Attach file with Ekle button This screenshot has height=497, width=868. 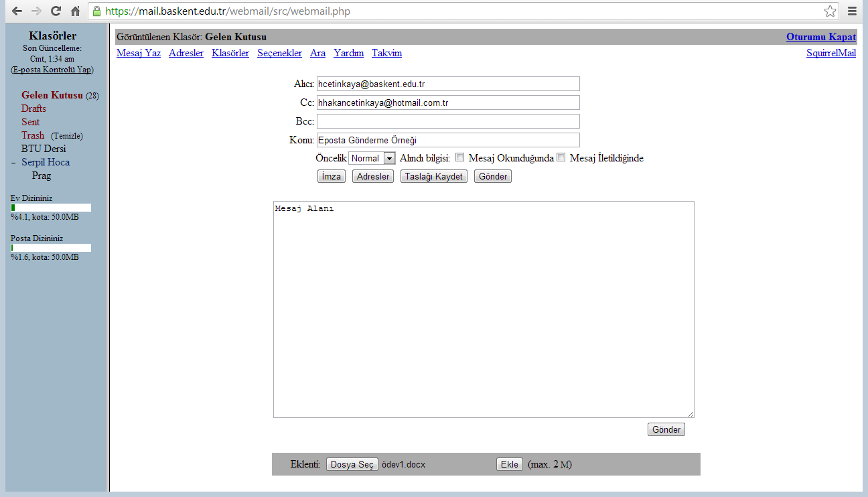click(510, 464)
